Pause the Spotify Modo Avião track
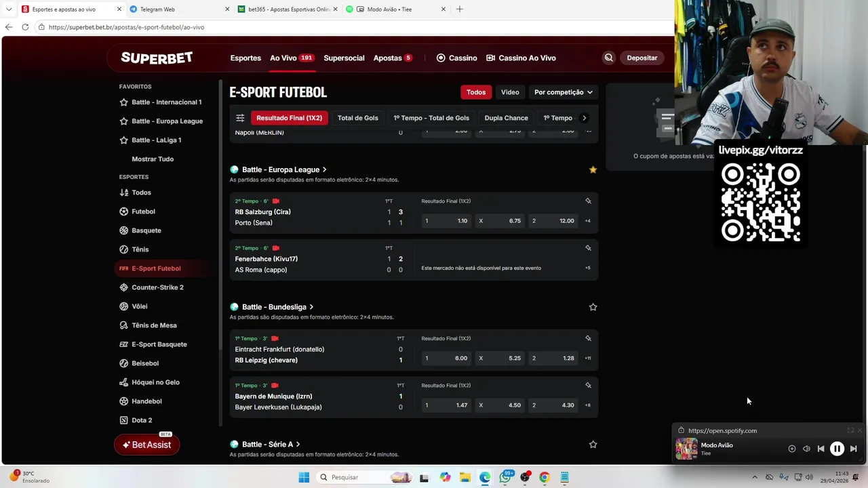The height and width of the screenshot is (488, 868). pyautogui.click(x=837, y=449)
